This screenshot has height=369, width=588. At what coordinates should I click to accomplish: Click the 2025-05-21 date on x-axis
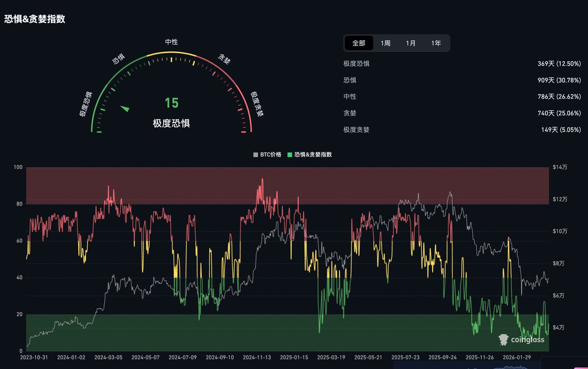click(368, 358)
